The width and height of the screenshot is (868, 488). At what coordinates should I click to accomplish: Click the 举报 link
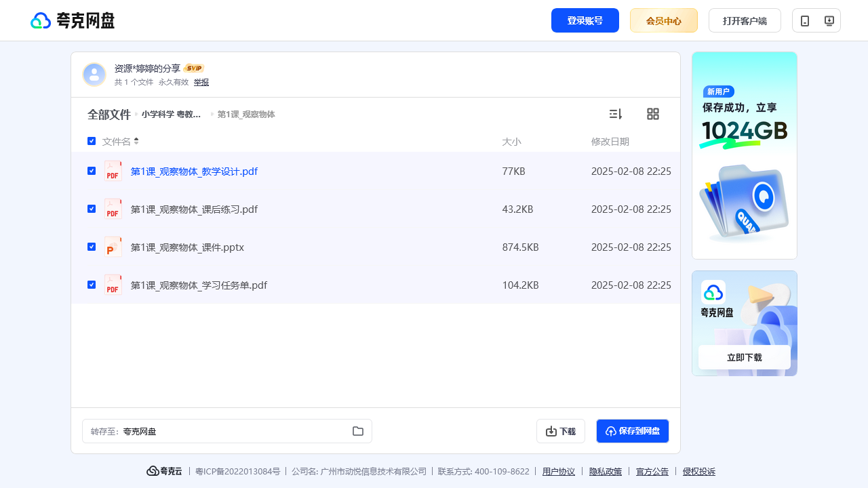(x=201, y=82)
